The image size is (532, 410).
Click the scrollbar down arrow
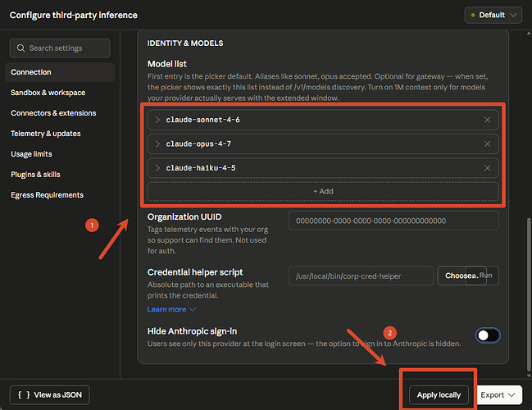pyautogui.click(x=529, y=376)
